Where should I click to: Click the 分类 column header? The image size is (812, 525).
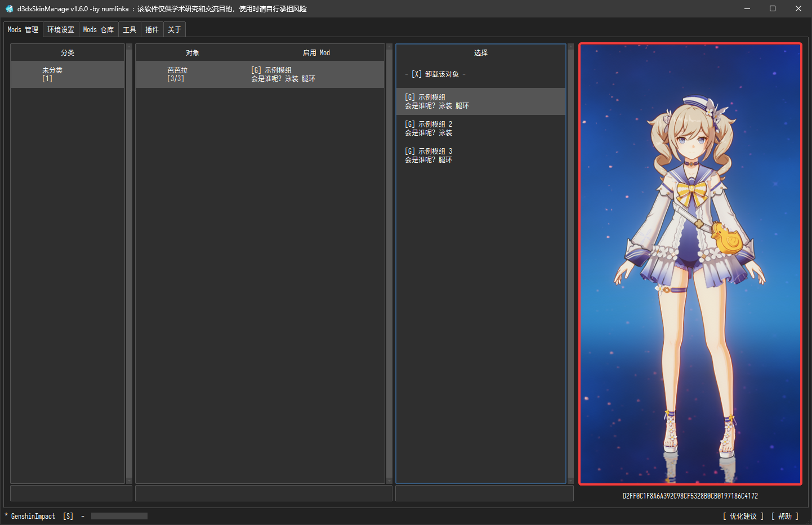click(68, 52)
